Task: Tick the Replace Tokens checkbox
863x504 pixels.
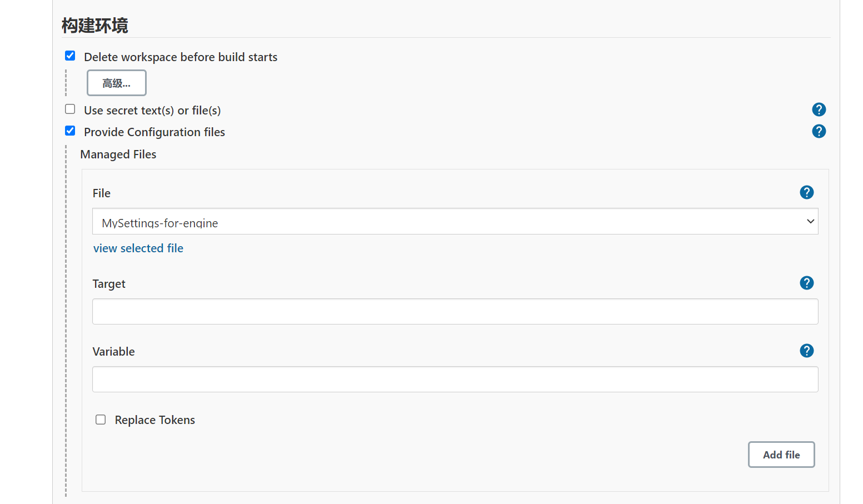Action: click(x=101, y=420)
